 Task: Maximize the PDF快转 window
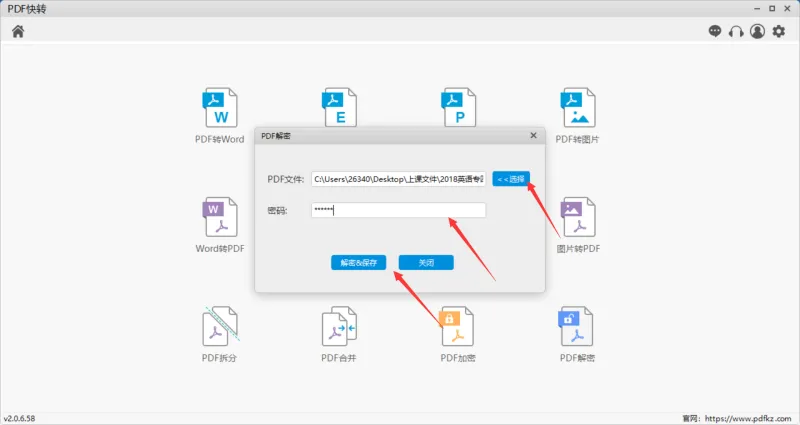click(772, 9)
